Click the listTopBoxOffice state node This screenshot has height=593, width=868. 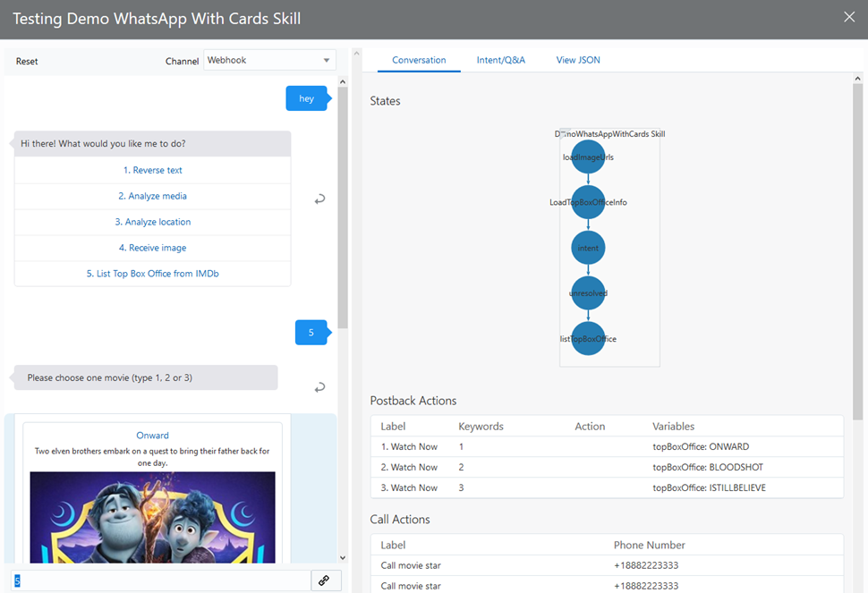pyautogui.click(x=588, y=339)
